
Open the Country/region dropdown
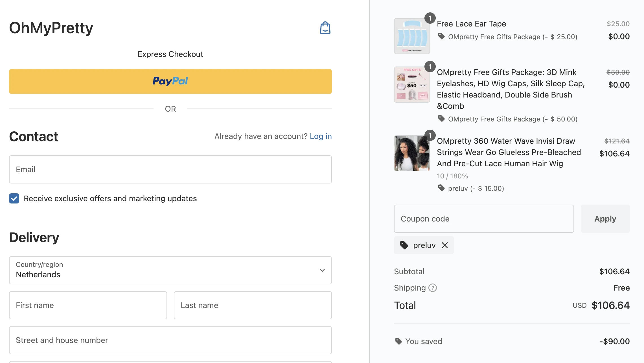[170, 270]
